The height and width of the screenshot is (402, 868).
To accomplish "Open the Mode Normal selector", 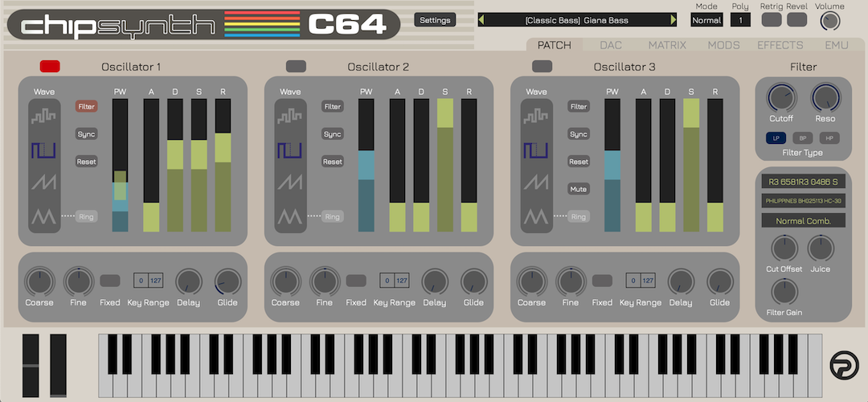I will point(706,20).
